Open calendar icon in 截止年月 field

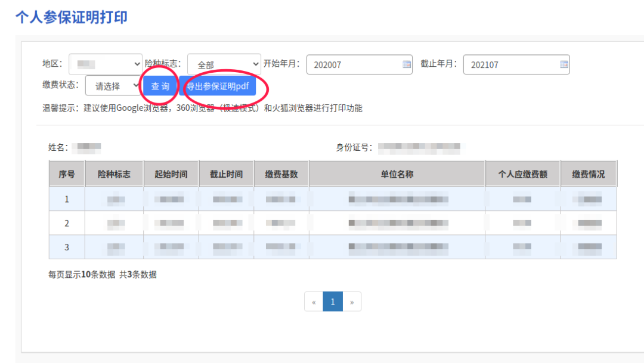[564, 64]
